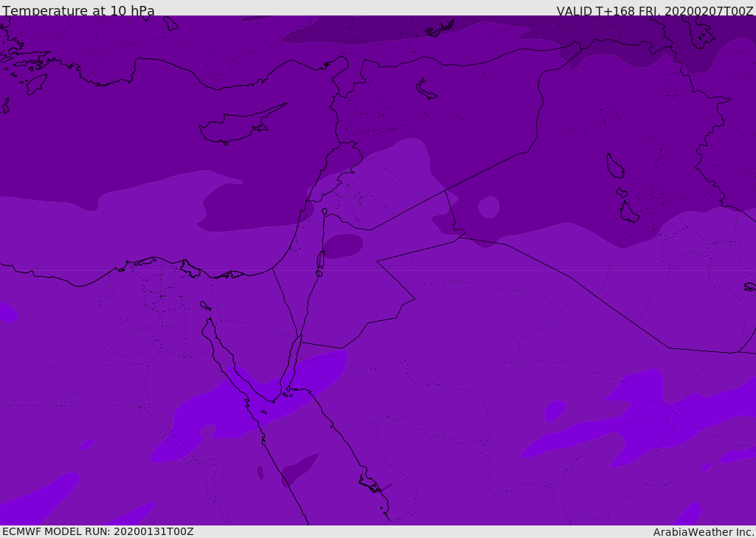Click the 'ECMWF MODEL RUN: 20200131T00Z' text
The height and width of the screenshot is (538, 756).
pos(98,531)
